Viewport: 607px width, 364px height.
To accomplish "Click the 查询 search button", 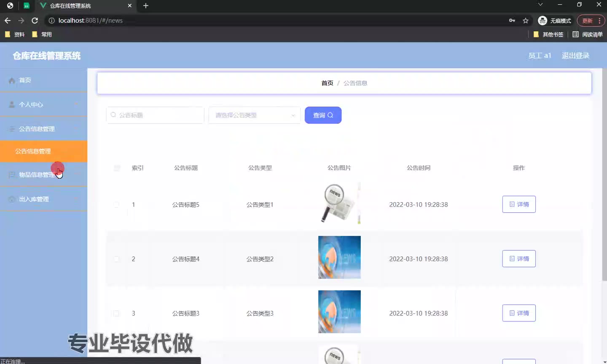I will [x=323, y=115].
